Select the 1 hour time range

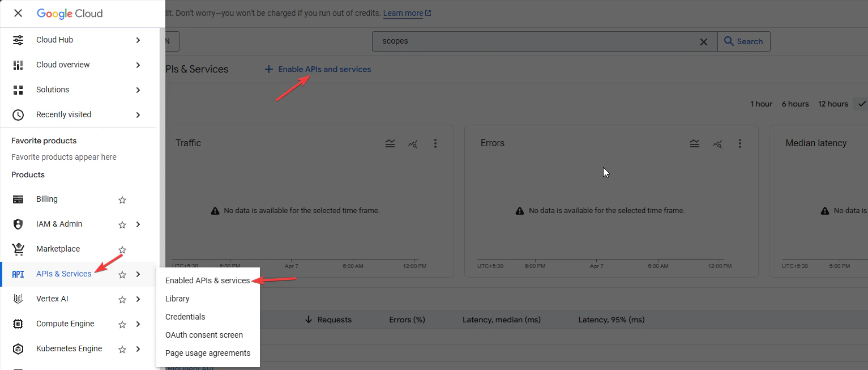(x=762, y=104)
